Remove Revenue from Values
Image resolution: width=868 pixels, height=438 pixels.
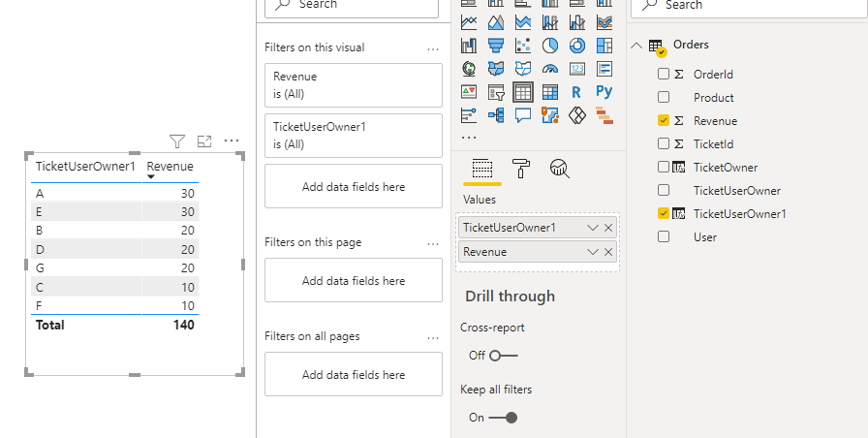(608, 252)
